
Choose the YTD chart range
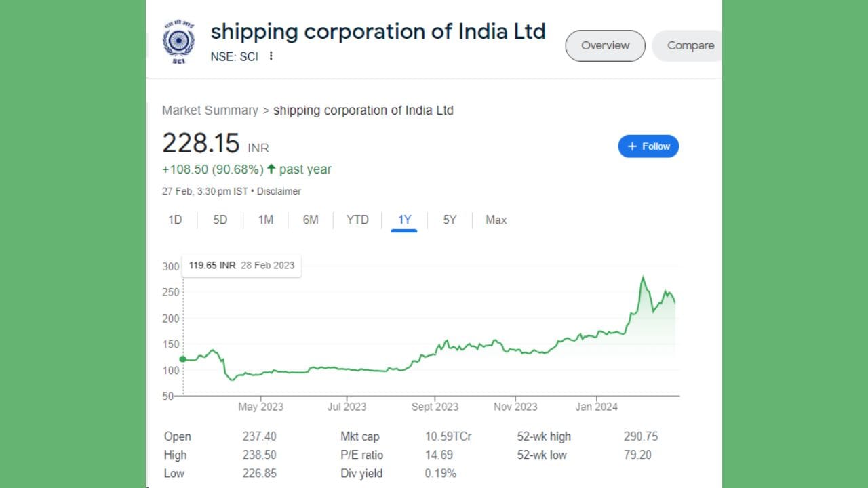click(357, 220)
